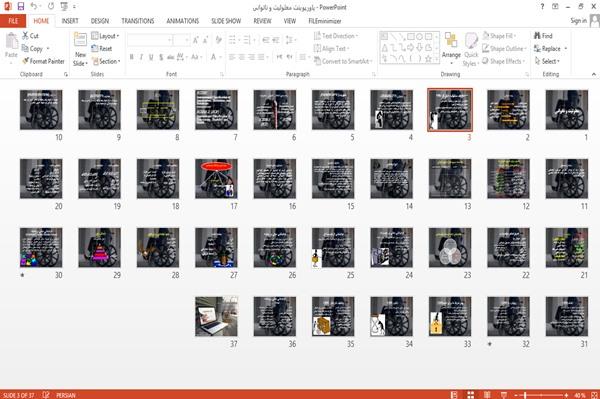Open Shape Outline dropdown

coord(504,49)
